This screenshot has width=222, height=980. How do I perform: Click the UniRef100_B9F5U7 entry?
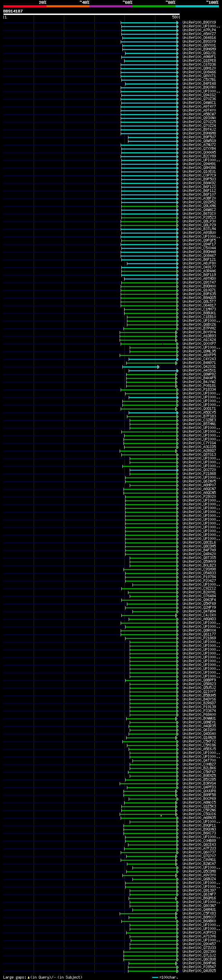click(x=199, y=137)
